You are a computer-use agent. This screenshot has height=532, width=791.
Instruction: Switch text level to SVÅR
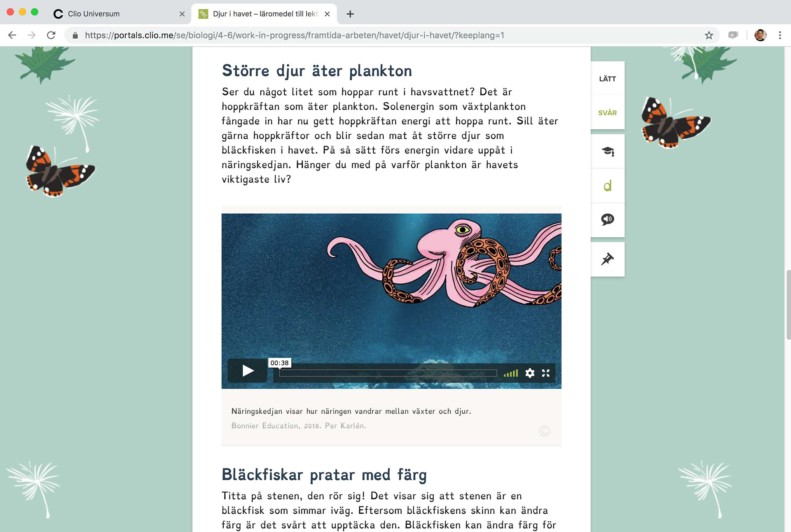(x=607, y=112)
